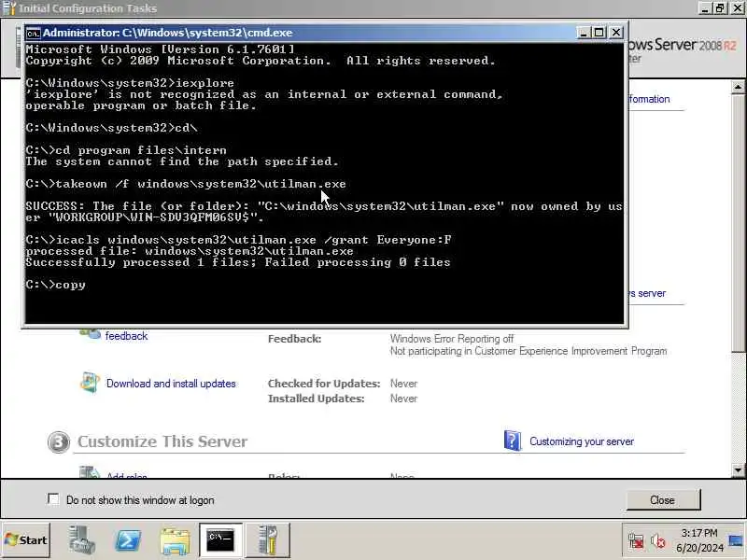Click the Download and install updates icon
Viewport: 747px width, 560px height.
tap(90, 383)
